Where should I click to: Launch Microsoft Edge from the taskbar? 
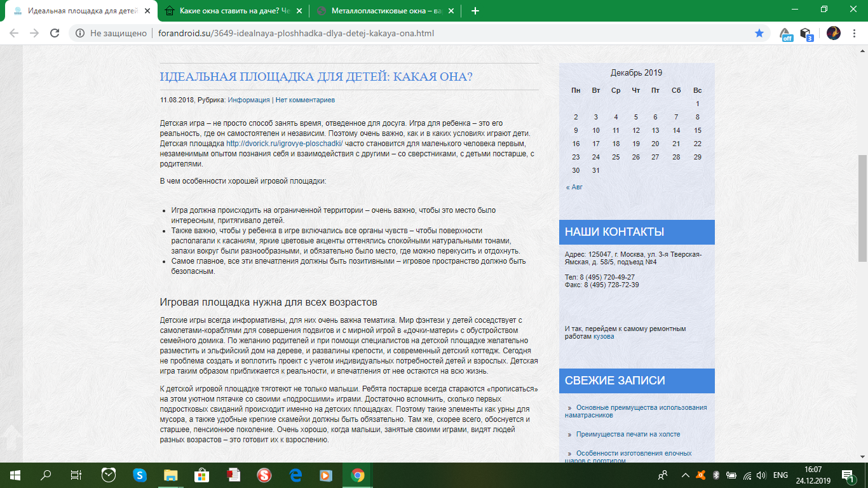[x=295, y=475]
